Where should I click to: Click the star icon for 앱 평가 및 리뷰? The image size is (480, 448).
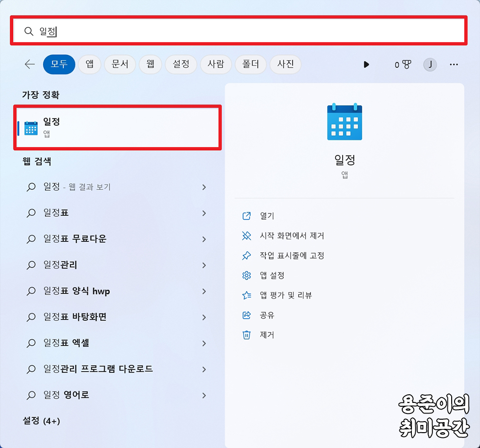(246, 295)
